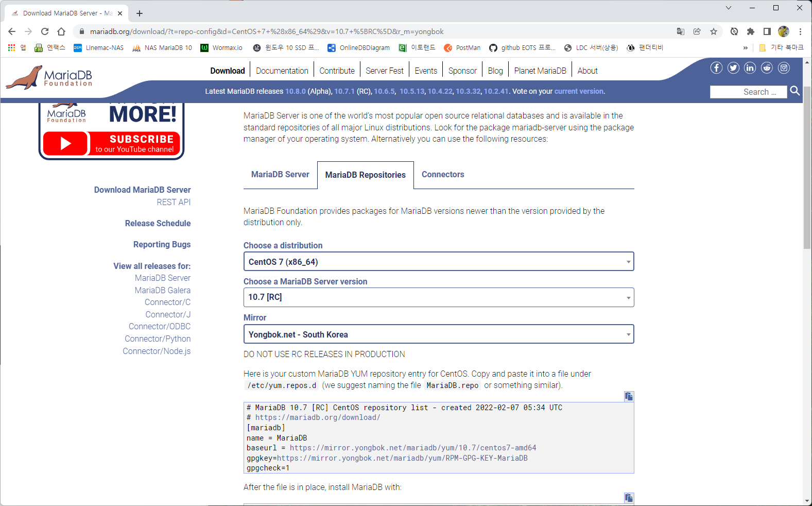Copy the YUM repository entry to clipboard
The width and height of the screenshot is (812, 506).
(629, 396)
